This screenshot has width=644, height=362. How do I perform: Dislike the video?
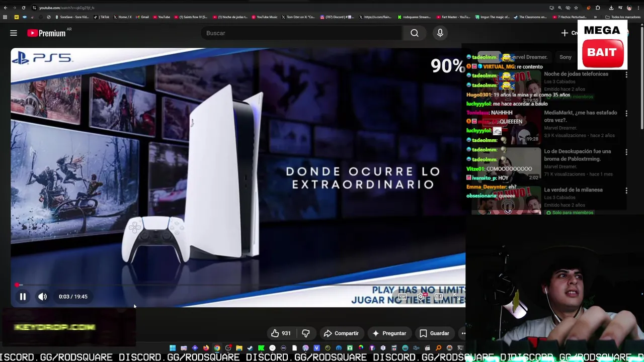(x=305, y=333)
